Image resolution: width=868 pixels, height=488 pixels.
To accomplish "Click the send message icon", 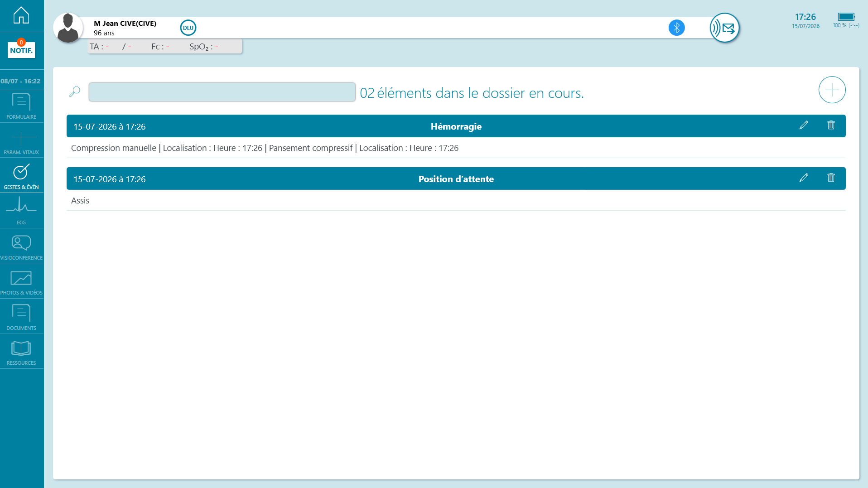I will pos(724,28).
